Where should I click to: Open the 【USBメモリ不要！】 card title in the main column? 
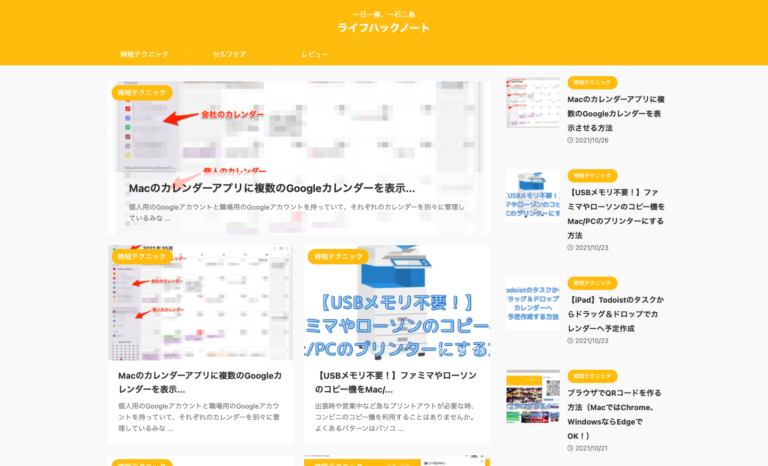pyautogui.click(x=395, y=382)
